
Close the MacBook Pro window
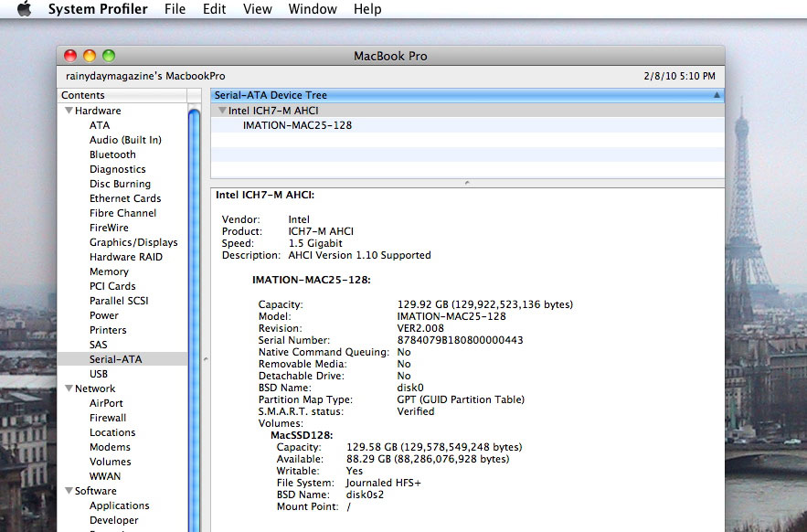pyautogui.click(x=70, y=56)
